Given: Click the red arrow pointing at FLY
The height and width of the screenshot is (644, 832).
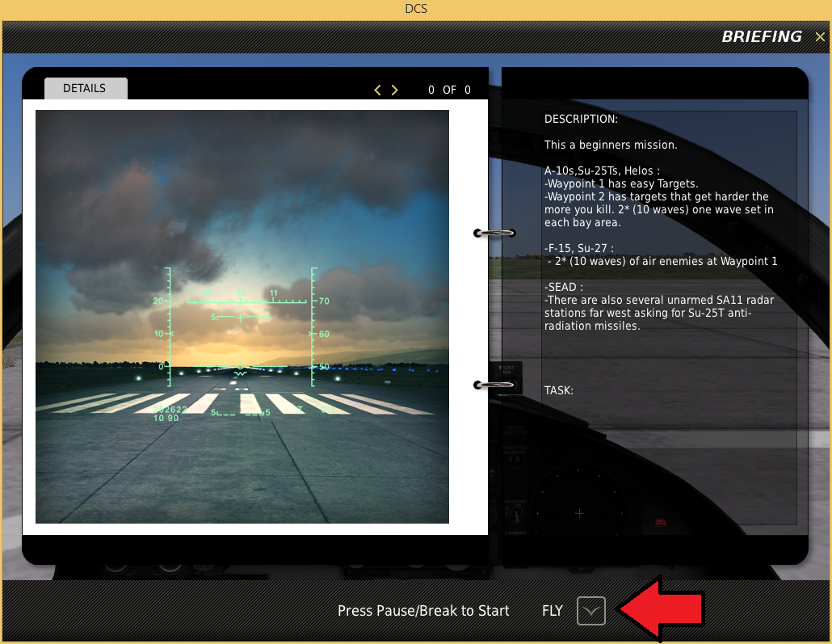Looking at the screenshot, I should point(662,609).
